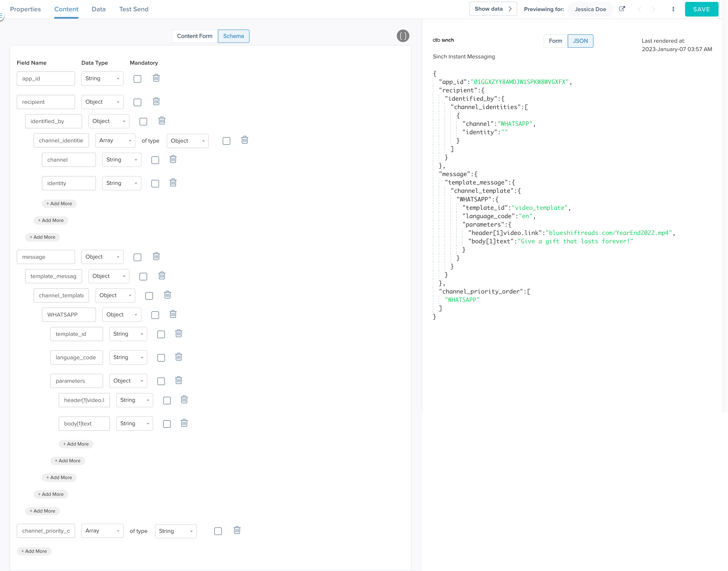Select the Content Form tab
Image resolution: width=728 pixels, height=571 pixels.
pos(194,36)
